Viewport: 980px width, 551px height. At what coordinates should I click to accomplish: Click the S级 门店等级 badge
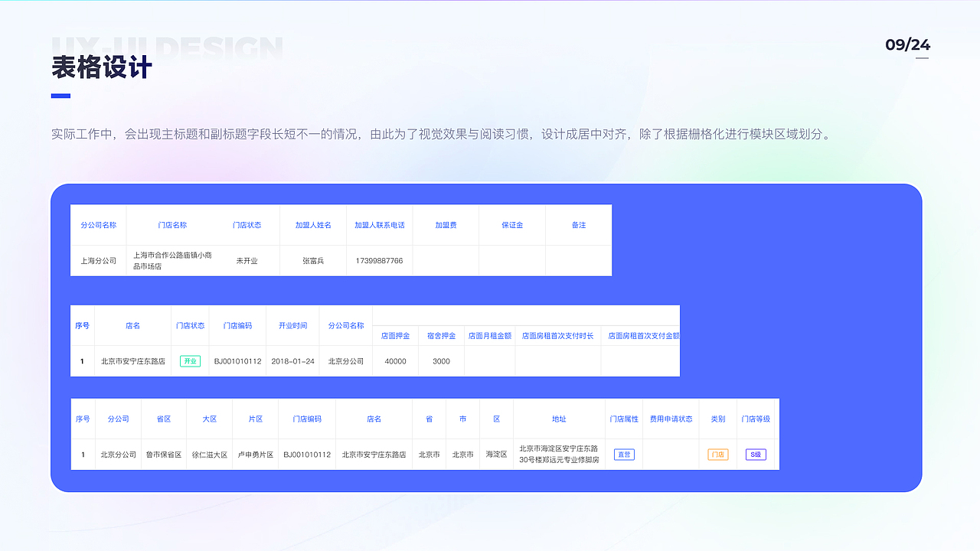point(755,453)
